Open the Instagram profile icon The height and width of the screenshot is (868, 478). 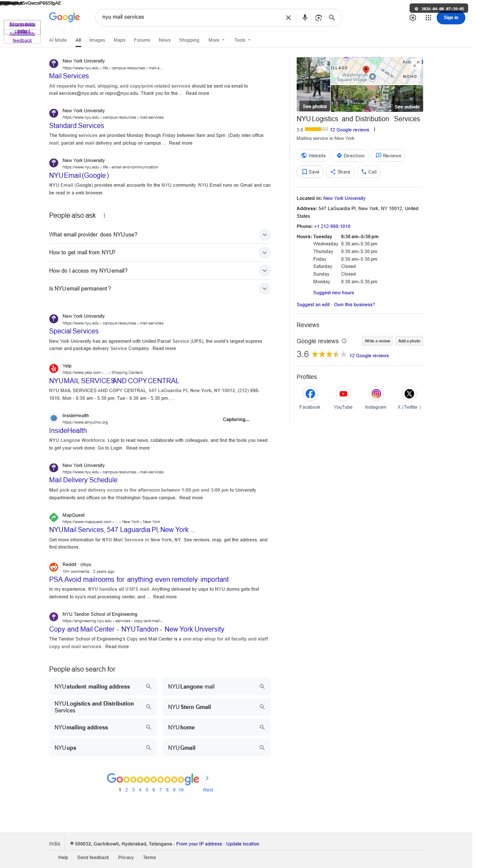click(376, 394)
